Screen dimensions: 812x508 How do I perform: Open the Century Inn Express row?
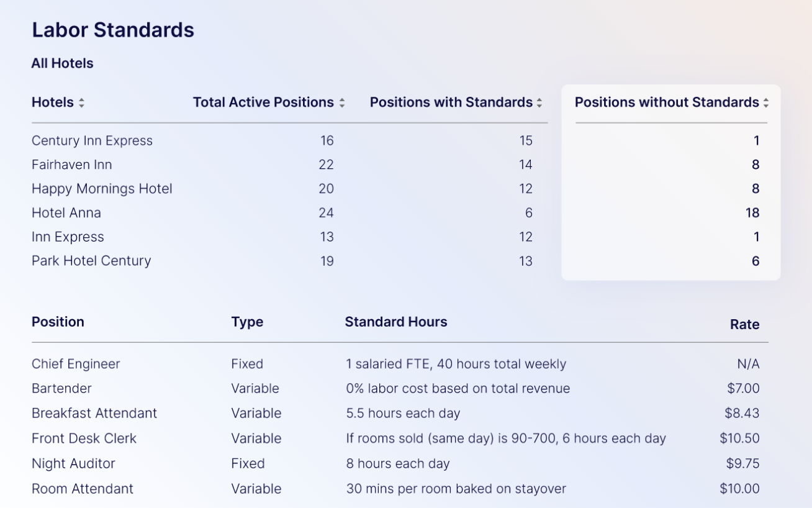pyautogui.click(x=92, y=141)
